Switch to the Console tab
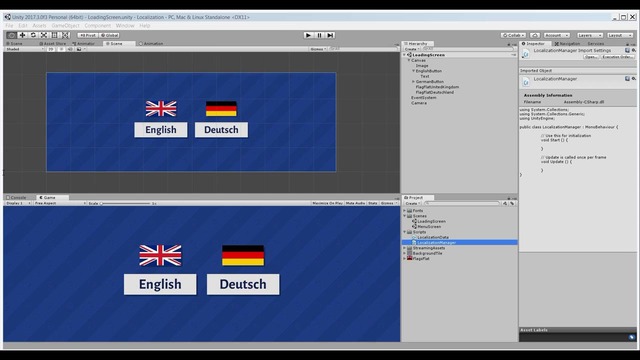Screen dimensions: 640x360 pyautogui.click(x=16, y=198)
